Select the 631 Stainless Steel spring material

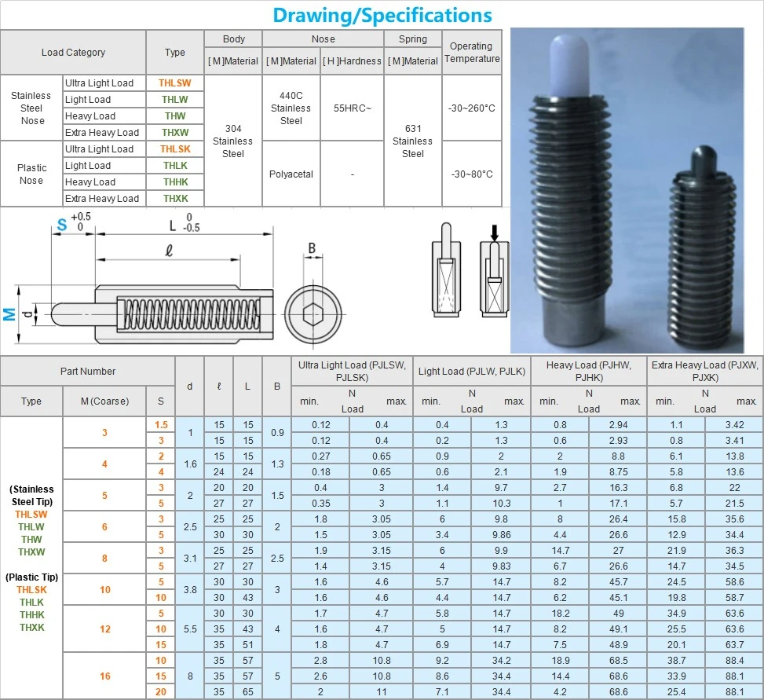click(x=413, y=141)
